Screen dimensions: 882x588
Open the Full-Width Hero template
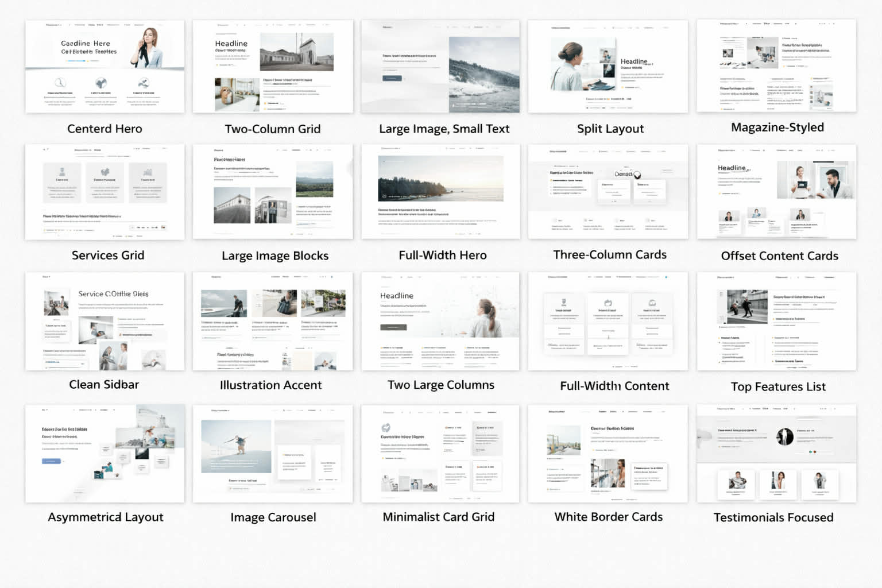click(440, 192)
